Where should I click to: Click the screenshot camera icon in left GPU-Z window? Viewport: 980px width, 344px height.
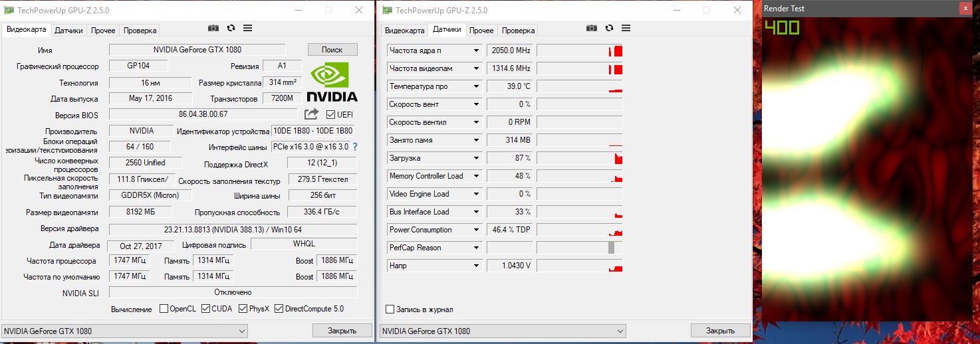pos(213,29)
